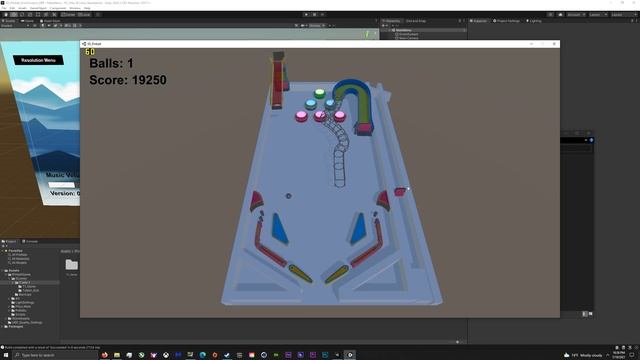Open the folder thumbnail in Project browser

[71, 265]
